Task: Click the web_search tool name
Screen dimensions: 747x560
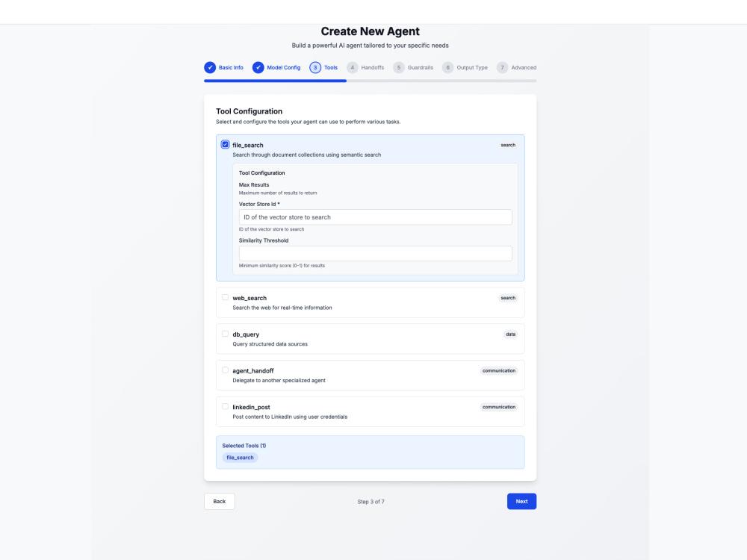Action: [249, 298]
